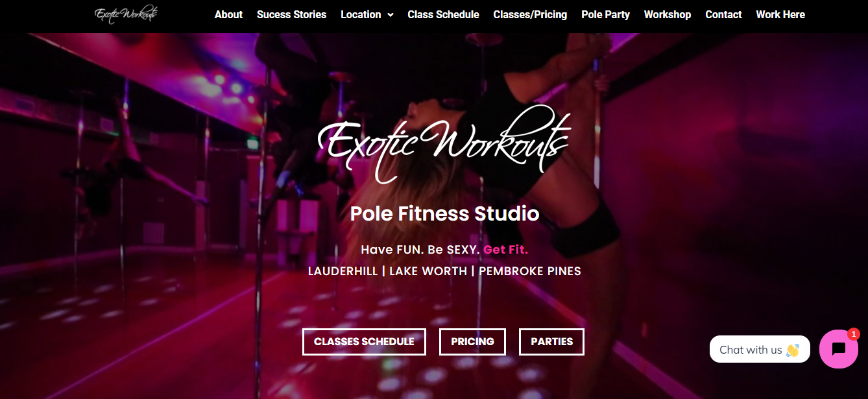
Task: Click the PRICING outlined button
Action: pos(472,342)
